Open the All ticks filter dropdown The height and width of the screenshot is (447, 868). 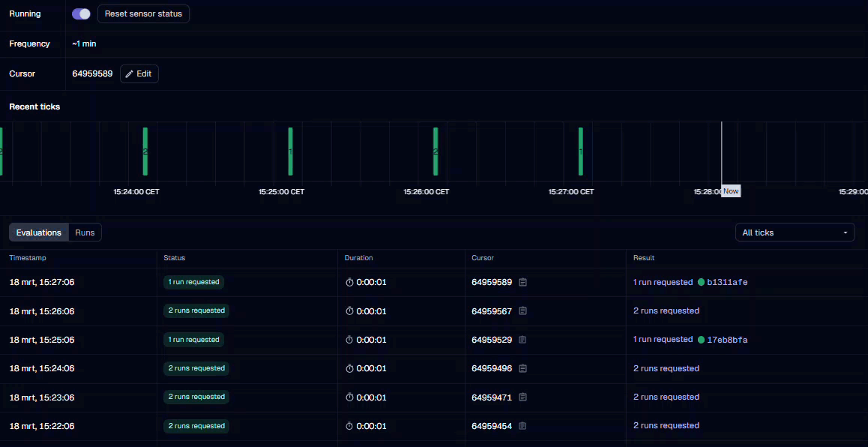tap(795, 232)
